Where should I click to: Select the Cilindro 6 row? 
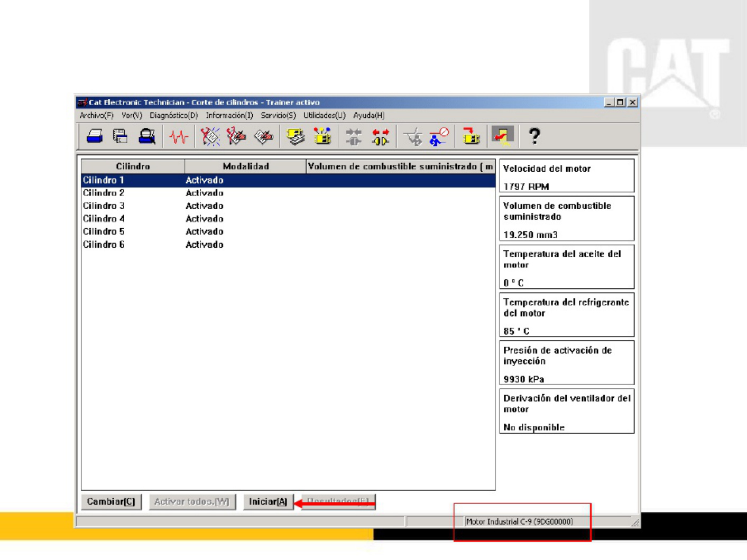click(288, 245)
